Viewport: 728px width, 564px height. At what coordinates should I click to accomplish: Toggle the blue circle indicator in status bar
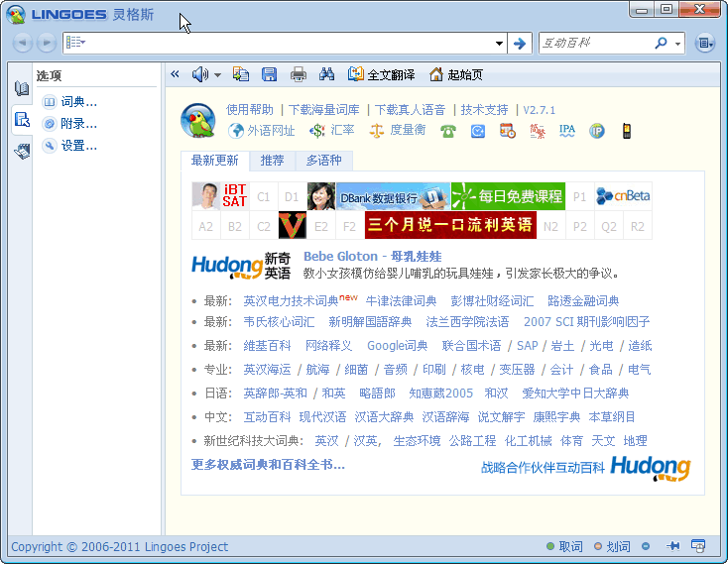[x=646, y=546]
